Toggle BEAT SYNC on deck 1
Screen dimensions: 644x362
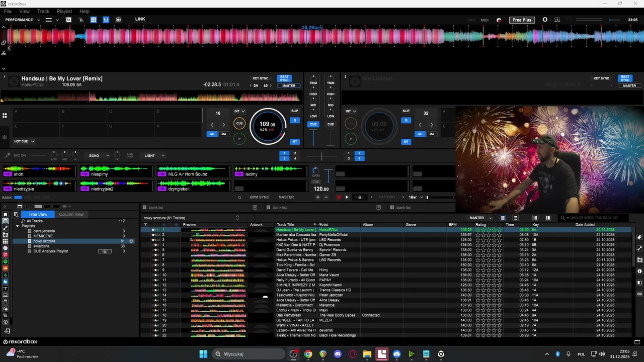tap(284, 78)
